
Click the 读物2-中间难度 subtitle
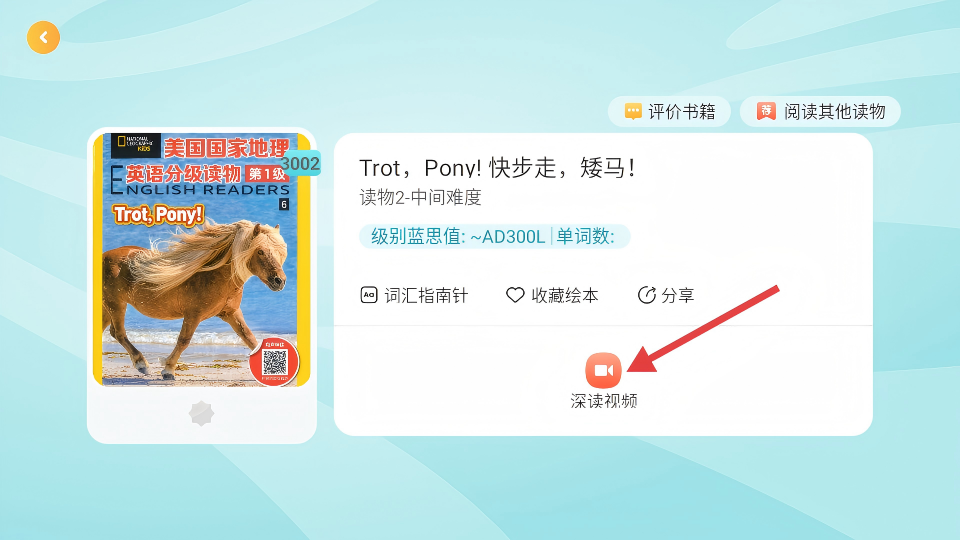(421, 197)
